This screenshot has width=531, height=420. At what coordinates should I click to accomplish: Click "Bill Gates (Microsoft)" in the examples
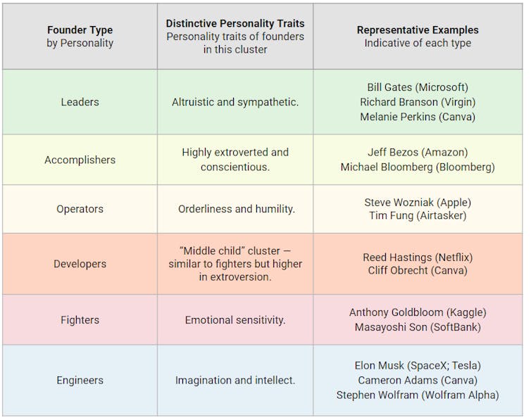(x=417, y=87)
